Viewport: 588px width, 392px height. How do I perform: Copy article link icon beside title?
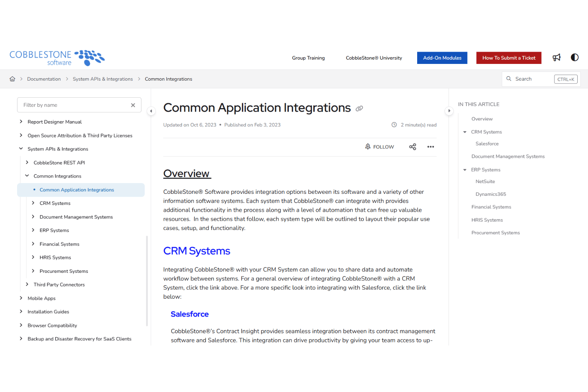click(359, 108)
